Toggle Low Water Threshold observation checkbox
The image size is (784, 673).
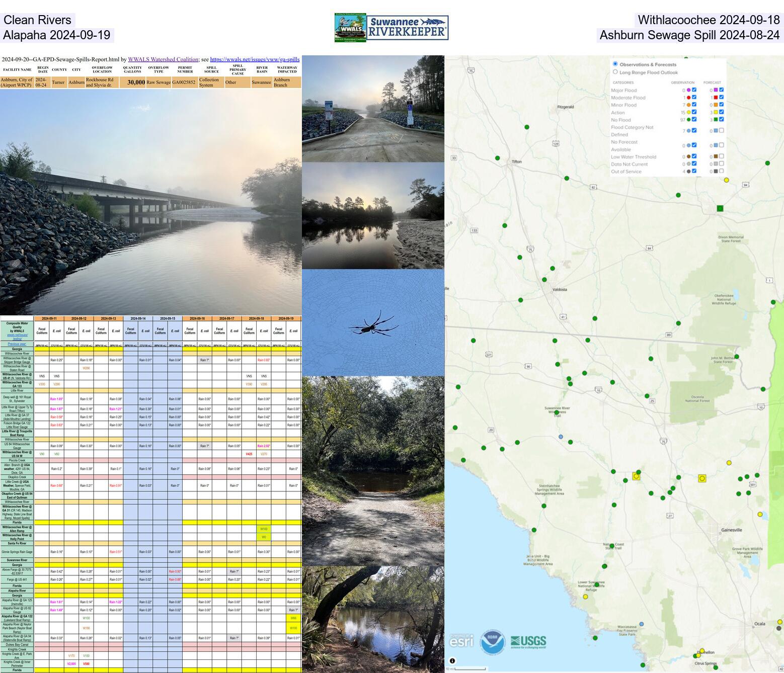[x=694, y=156]
